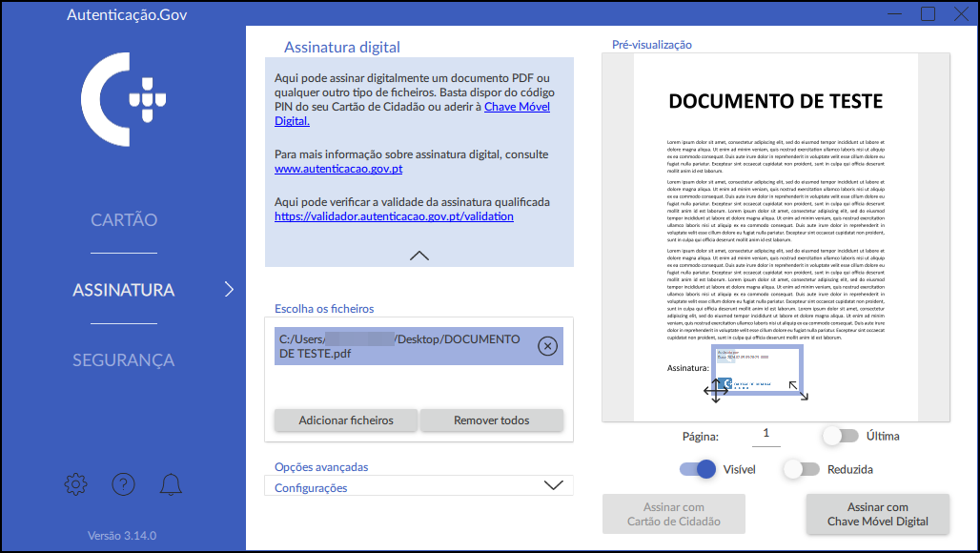
Task: Click the move arrows on signature preview
Action: 716,391
